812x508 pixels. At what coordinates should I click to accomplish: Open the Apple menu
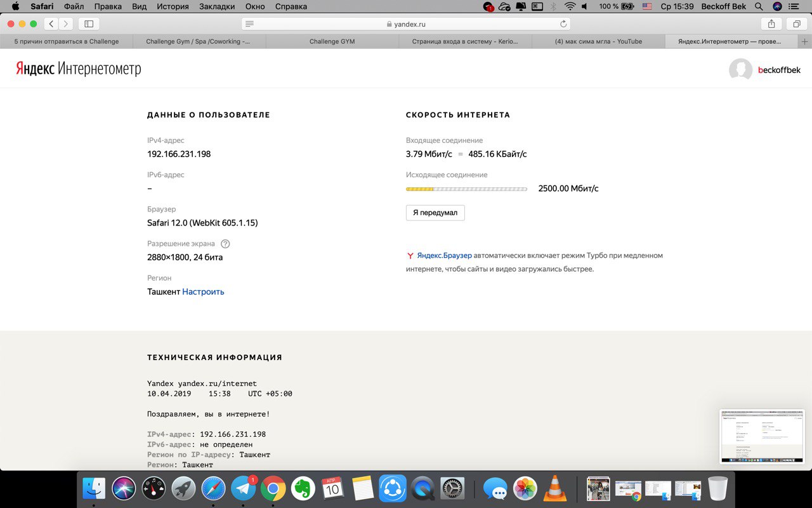tap(15, 6)
